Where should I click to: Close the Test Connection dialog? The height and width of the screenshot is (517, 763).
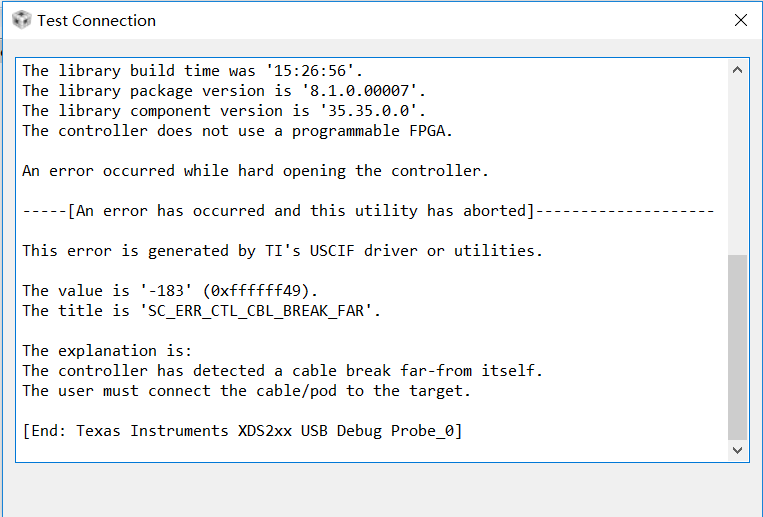741,20
